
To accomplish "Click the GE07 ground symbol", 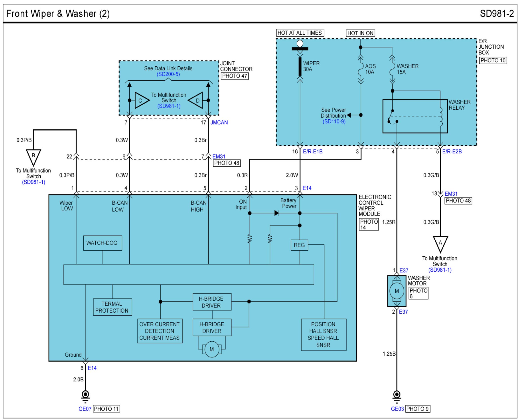I will coord(85,395).
